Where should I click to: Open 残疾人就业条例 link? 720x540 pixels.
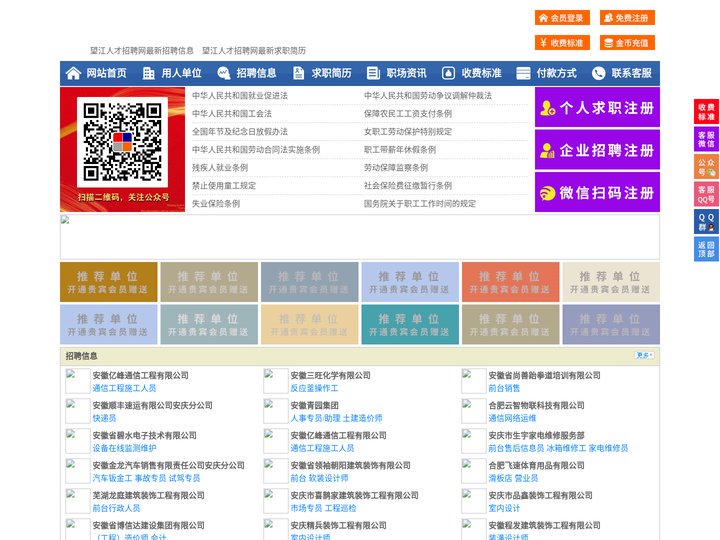[x=220, y=168]
